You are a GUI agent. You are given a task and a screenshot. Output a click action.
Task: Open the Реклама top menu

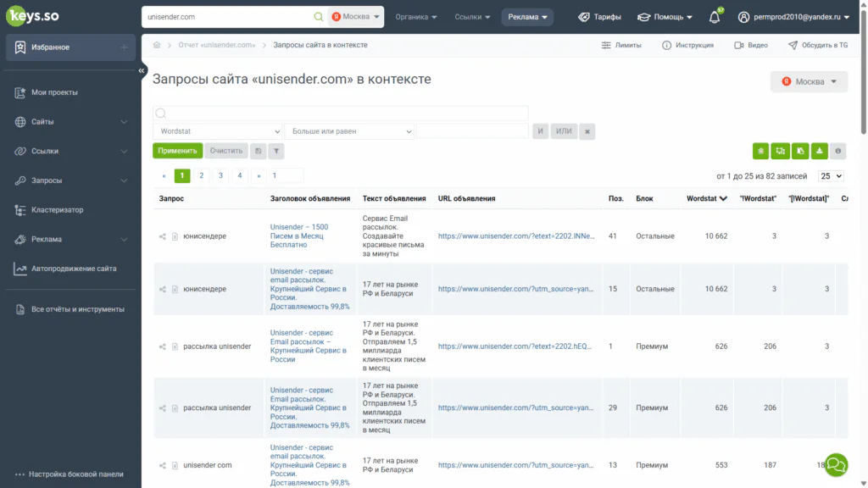(x=527, y=17)
